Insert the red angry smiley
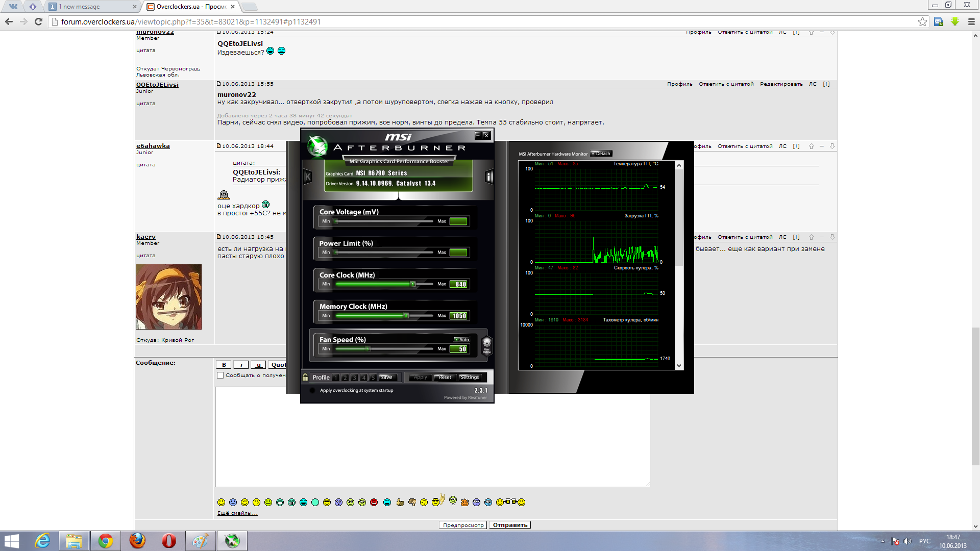This screenshot has width=980, height=551. pos(374,503)
